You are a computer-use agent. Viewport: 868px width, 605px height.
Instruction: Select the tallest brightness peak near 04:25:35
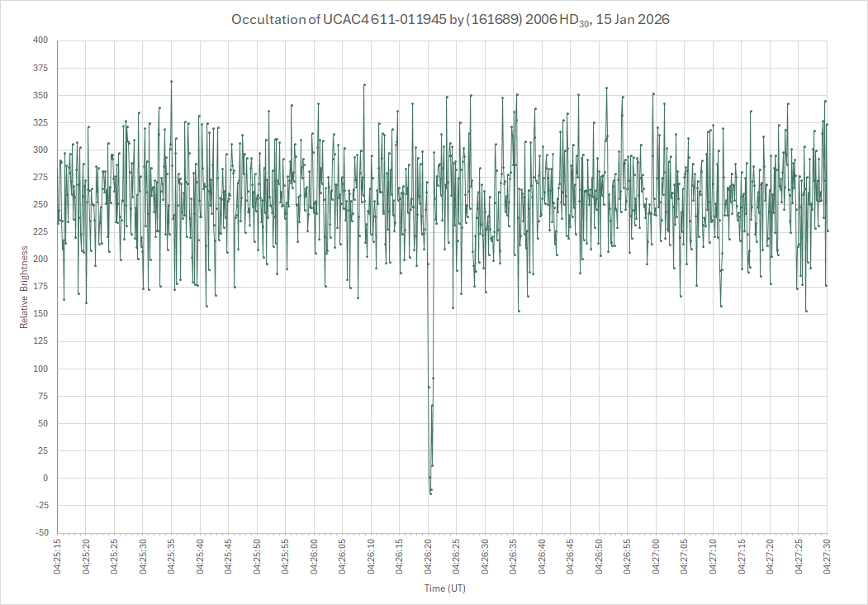point(171,81)
